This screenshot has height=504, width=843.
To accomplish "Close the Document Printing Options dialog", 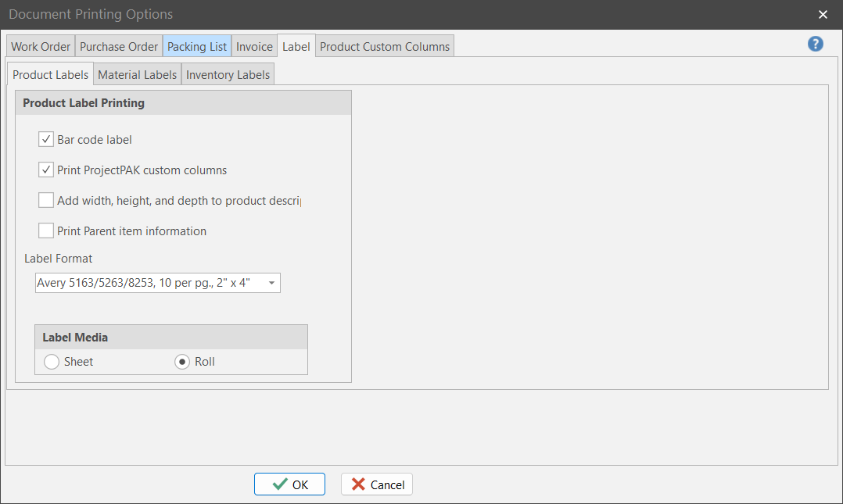I will 823,15.
